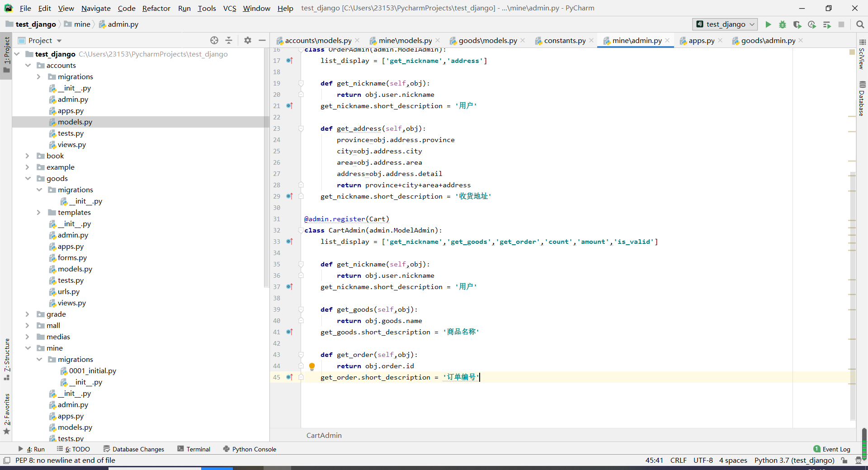This screenshot has width=868, height=470.
Task: Collapse the goods folder
Action: (28, 179)
